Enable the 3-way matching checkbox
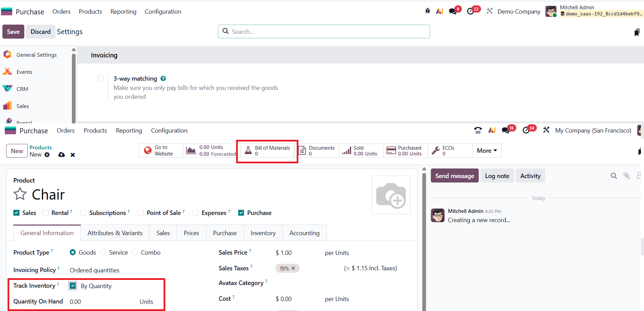 tap(101, 79)
